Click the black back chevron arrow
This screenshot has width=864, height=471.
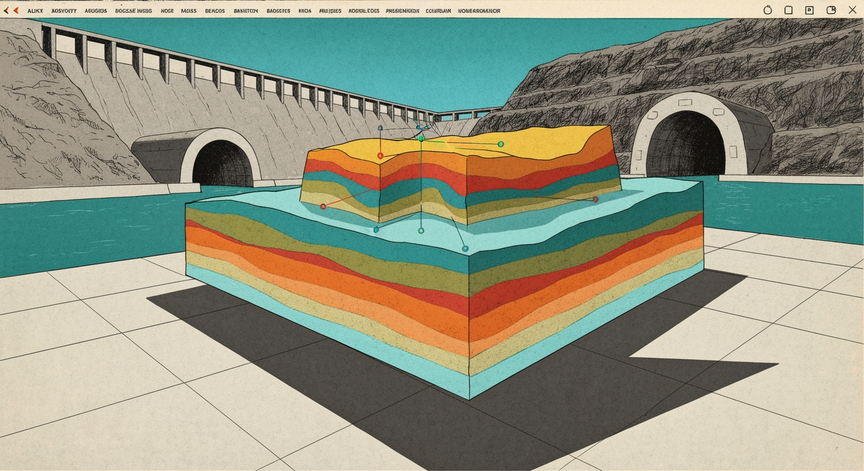point(7,10)
